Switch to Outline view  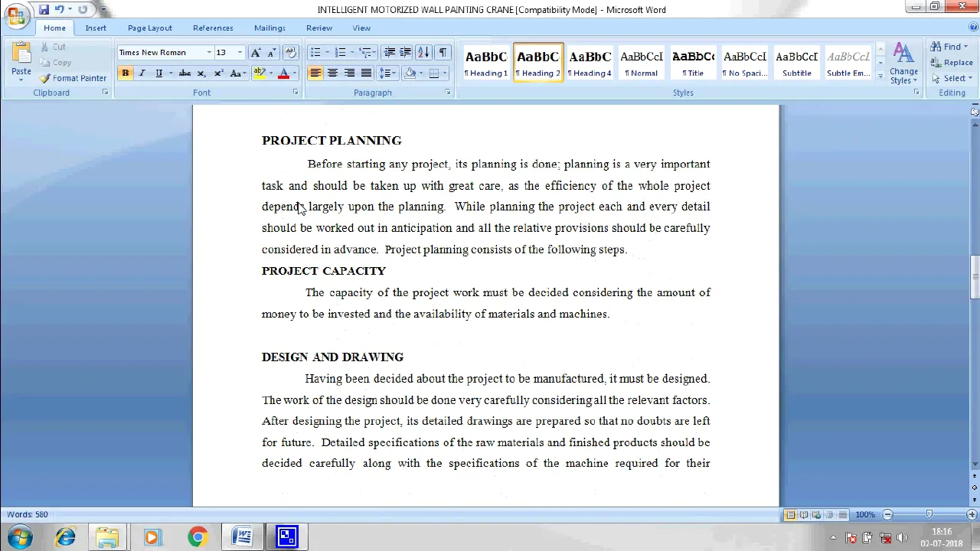click(x=829, y=515)
